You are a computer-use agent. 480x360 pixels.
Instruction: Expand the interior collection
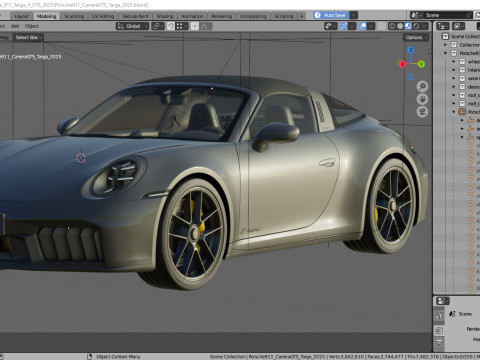pyautogui.click(x=454, y=70)
